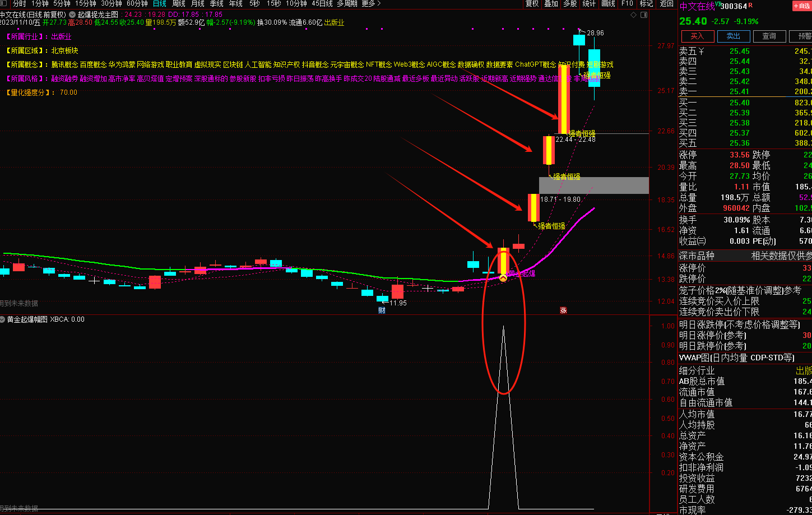Click the 北京板块 region label
This screenshot has height=515, width=812.
[x=64, y=50]
